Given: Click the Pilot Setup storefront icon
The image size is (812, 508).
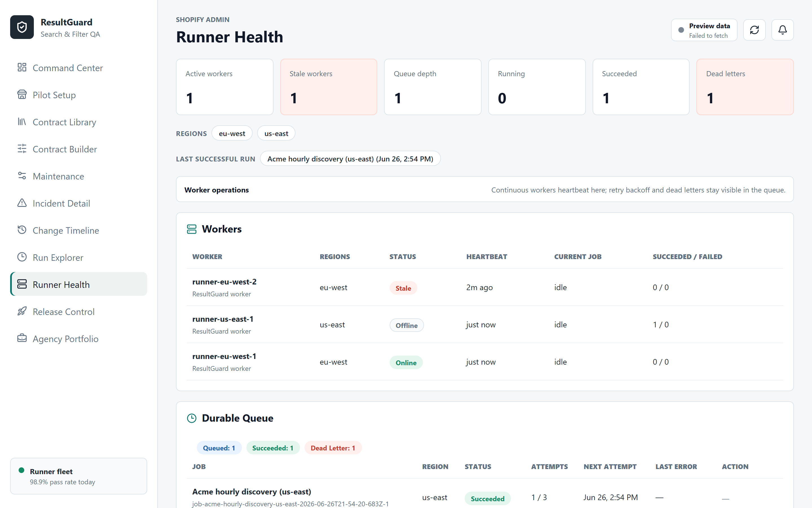Looking at the screenshot, I should click(22, 95).
